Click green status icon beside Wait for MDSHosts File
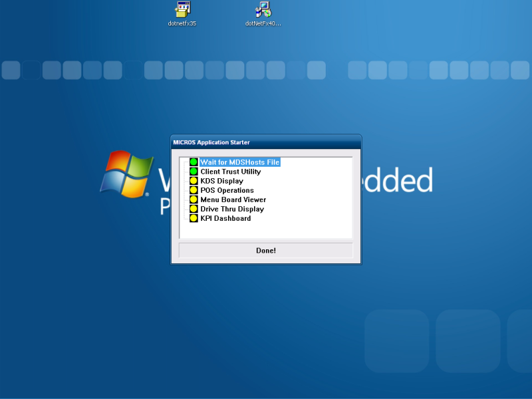 point(194,162)
